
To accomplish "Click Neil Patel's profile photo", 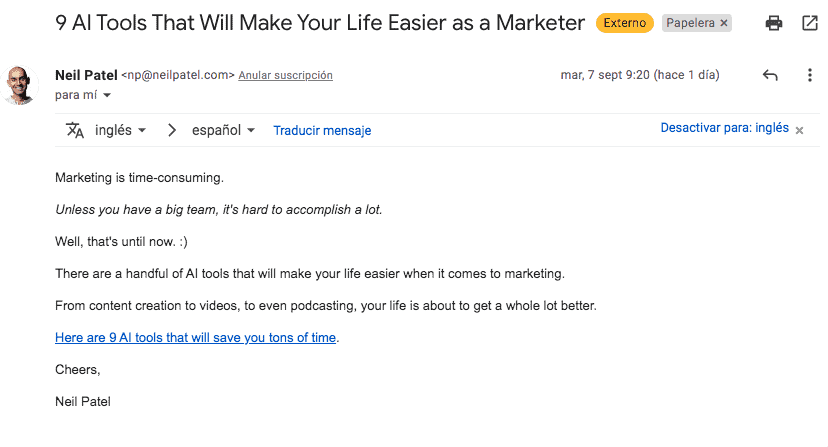I will [x=20, y=85].
